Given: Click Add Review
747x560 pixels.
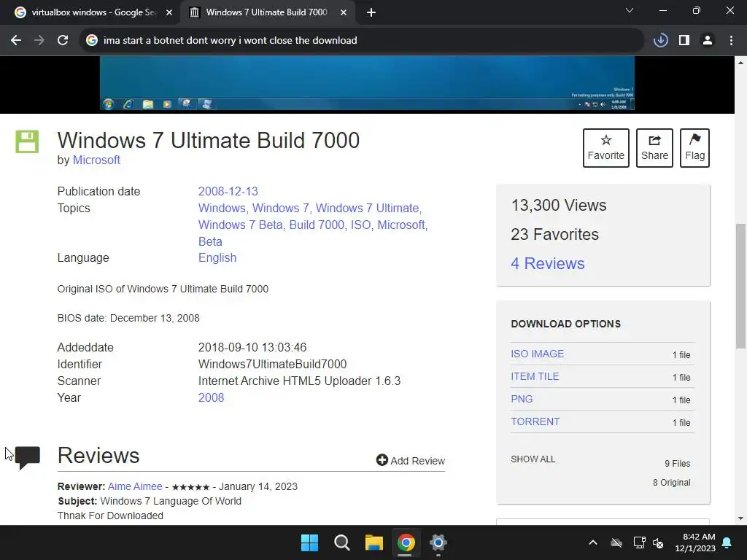Looking at the screenshot, I should coord(411,461).
